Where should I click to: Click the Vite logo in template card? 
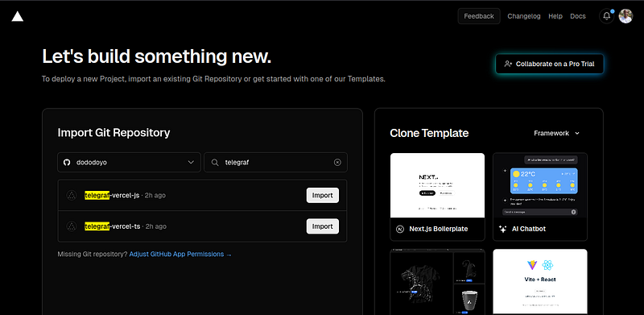click(x=531, y=265)
